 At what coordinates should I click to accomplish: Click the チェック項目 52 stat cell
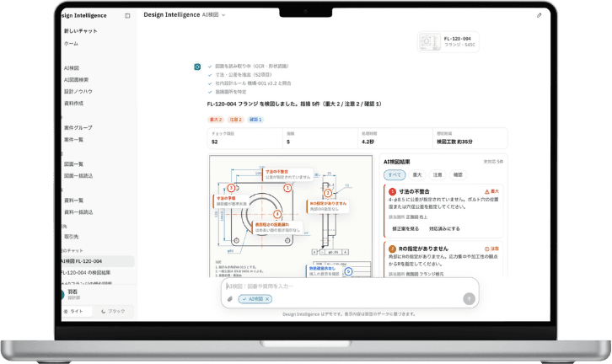244,138
